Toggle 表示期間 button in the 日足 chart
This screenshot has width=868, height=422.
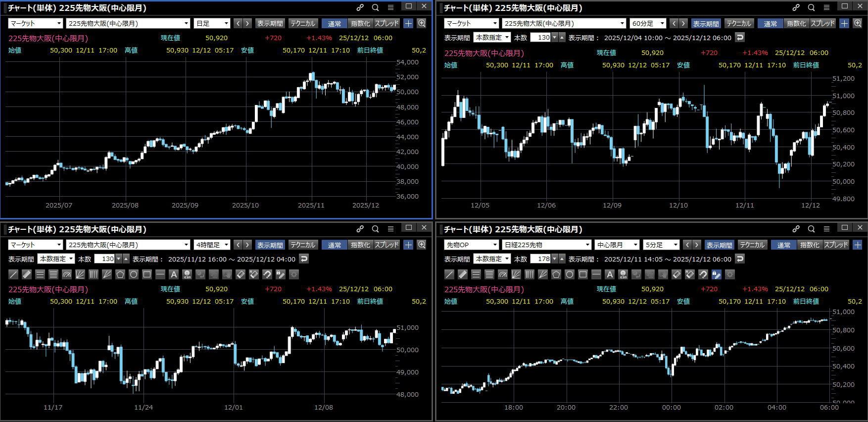point(270,23)
